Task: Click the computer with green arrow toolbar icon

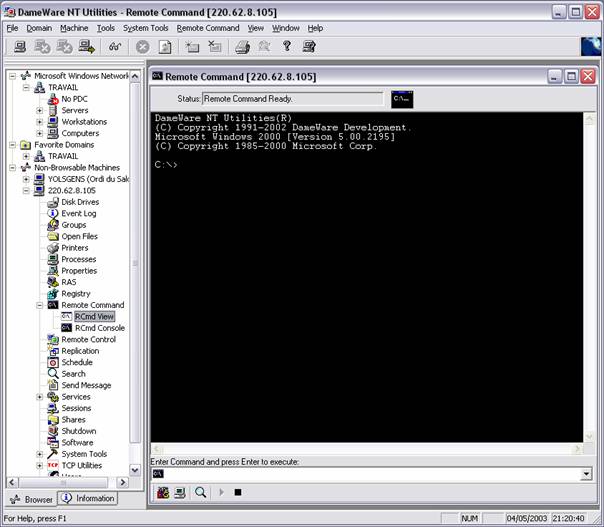Action: point(87,47)
